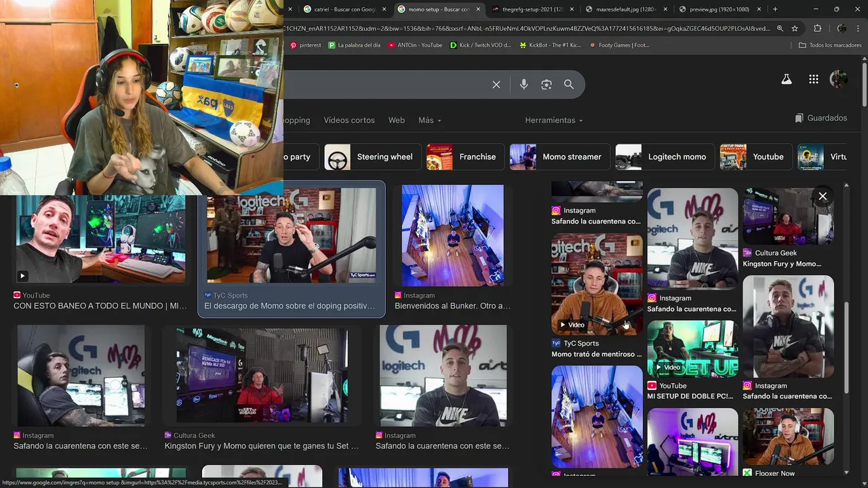
Task: Open Google account profile picture
Action: pos(839,79)
